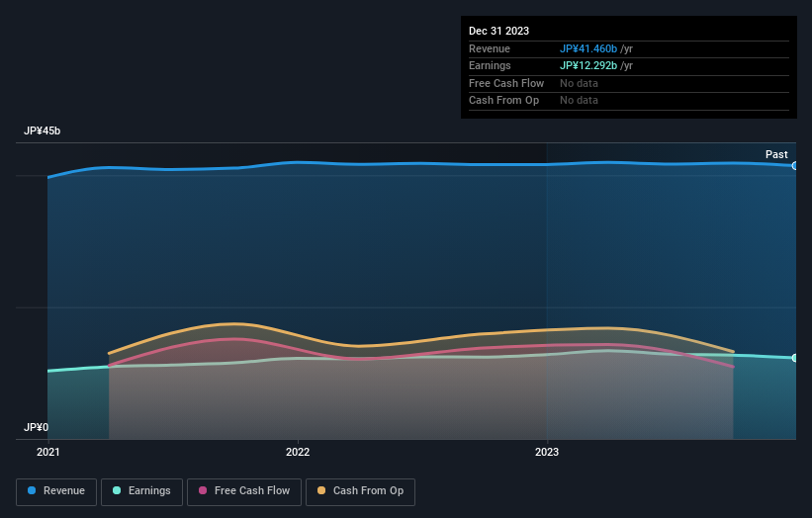
Task: Click the JP¥41.460b revenue value
Action: click(x=588, y=48)
